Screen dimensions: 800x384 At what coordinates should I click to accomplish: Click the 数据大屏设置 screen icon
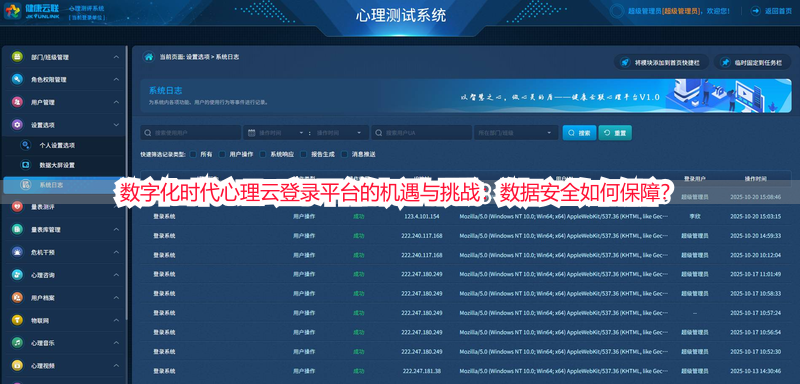pos(25,165)
